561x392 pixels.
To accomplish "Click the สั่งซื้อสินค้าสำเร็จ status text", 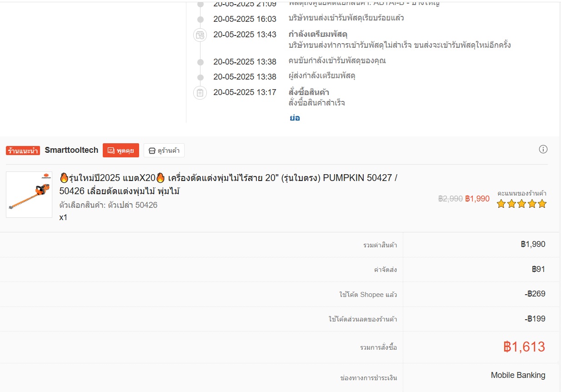I will click(x=317, y=103).
